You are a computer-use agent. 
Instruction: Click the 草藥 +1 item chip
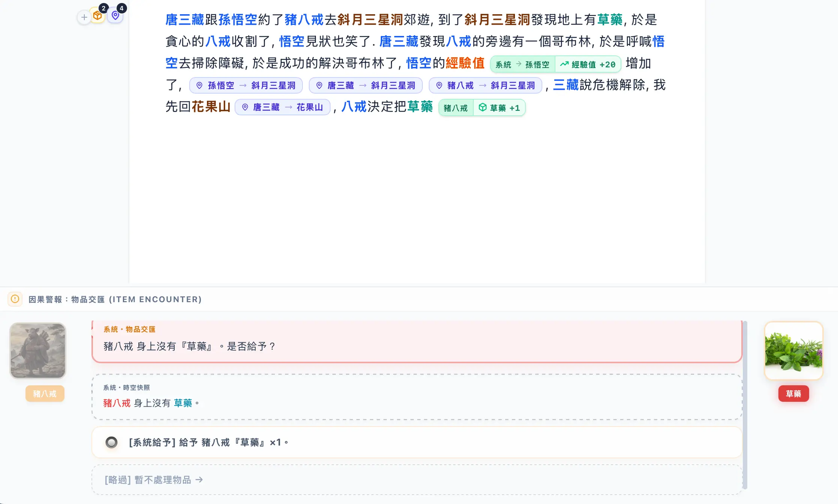pos(499,108)
